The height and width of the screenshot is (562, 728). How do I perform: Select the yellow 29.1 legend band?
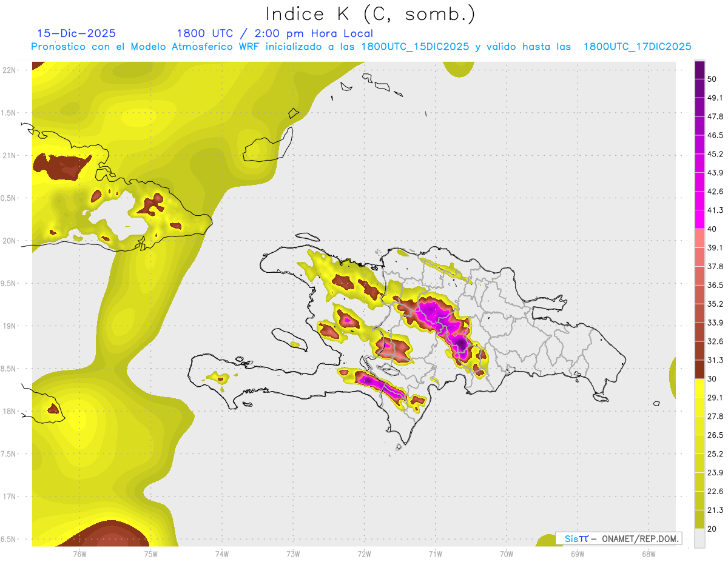(699, 389)
